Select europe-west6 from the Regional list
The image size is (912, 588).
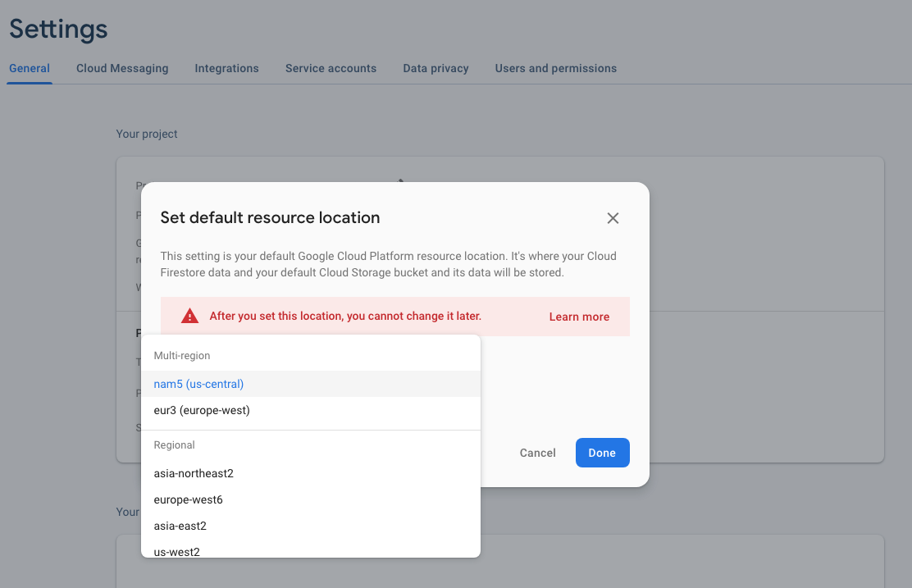click(x=311, y=499)
